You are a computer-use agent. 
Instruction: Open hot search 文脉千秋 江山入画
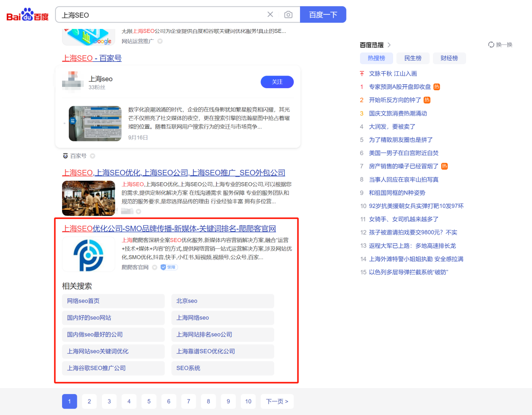(393, 74)
